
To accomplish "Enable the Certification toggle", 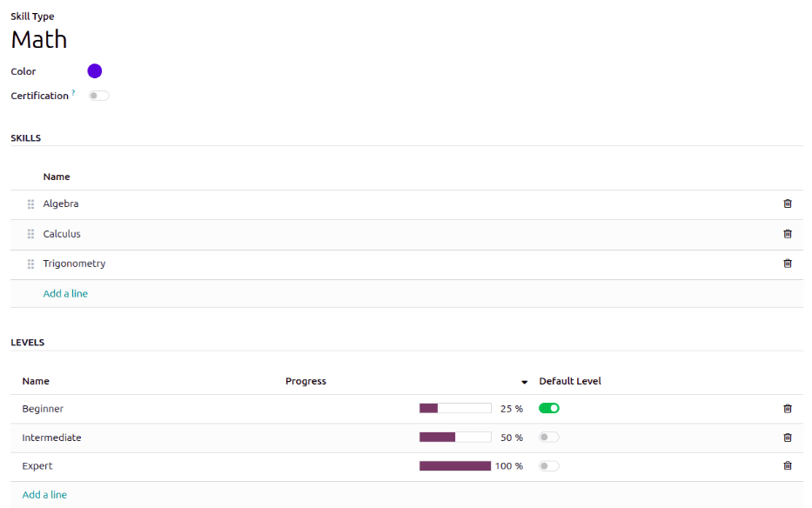I will pyautogui.click(x=98, y=96).
